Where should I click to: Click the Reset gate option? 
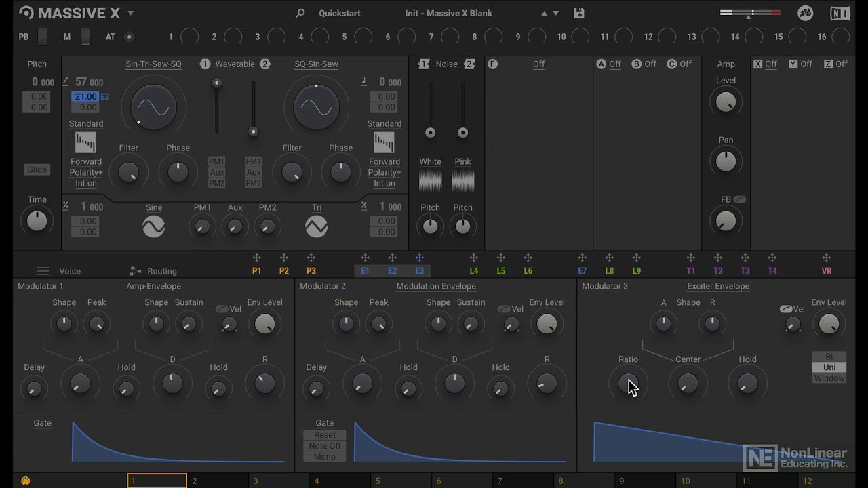click(324, 435)
